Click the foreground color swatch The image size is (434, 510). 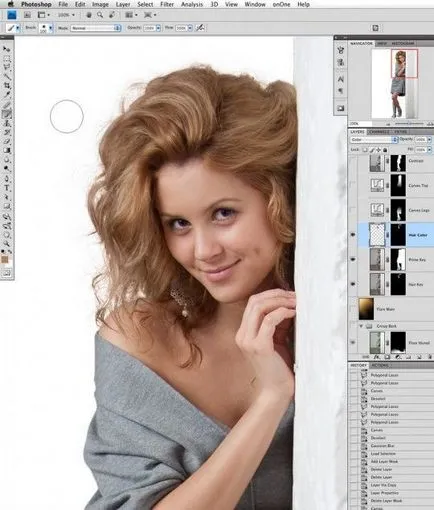pyautogui.click(x=5, y=259)
